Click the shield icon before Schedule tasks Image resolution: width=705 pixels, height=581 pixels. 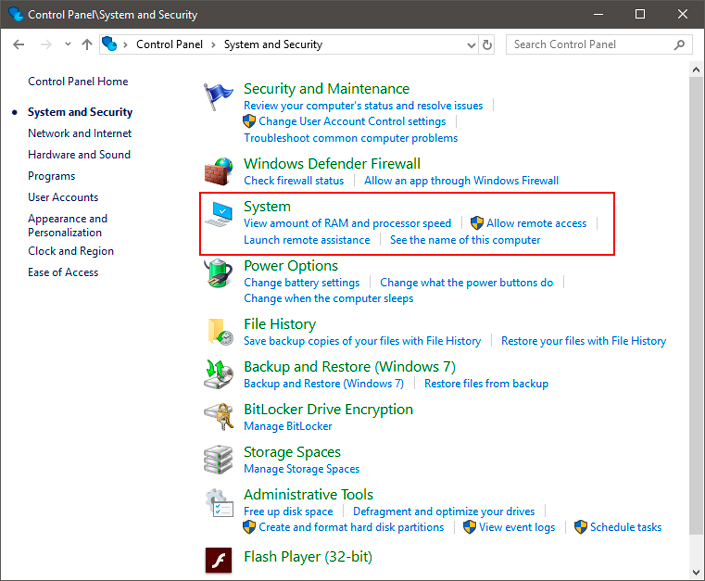point(580,527)
